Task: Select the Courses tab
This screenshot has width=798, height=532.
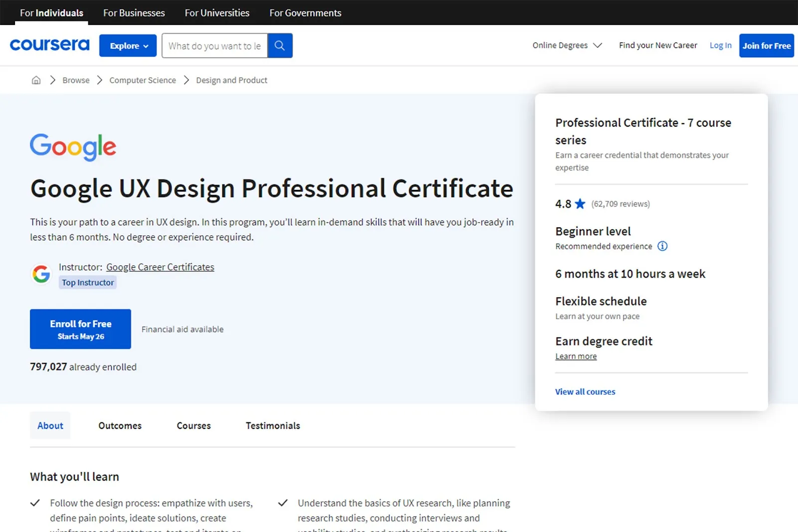Action: point(194,425)
